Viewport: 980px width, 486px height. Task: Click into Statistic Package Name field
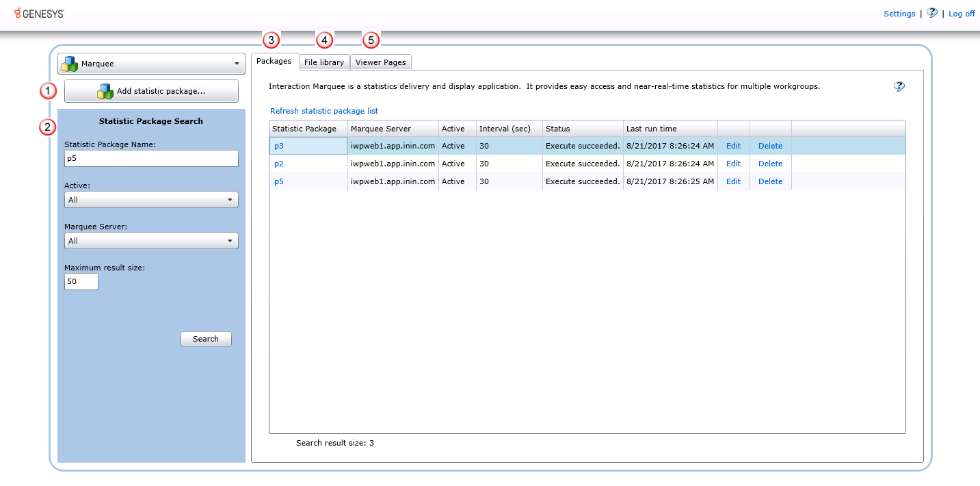tap(151, 159)
